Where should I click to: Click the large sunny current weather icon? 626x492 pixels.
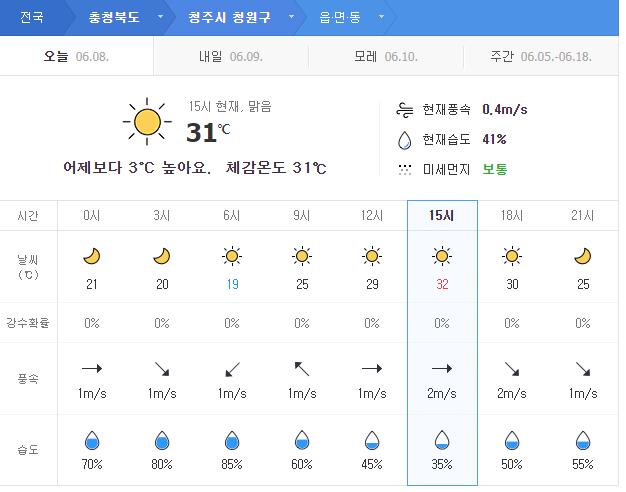(x=147, y=123)
